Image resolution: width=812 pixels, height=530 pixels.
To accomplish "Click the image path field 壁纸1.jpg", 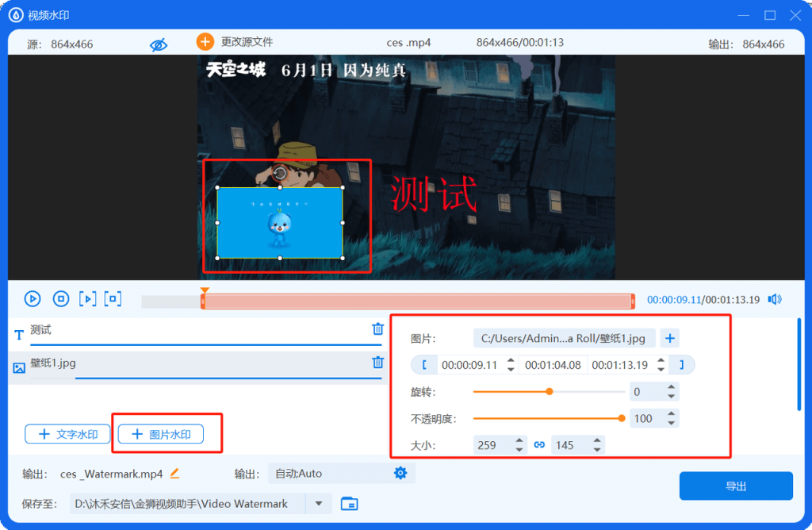I will pos(564,338).
